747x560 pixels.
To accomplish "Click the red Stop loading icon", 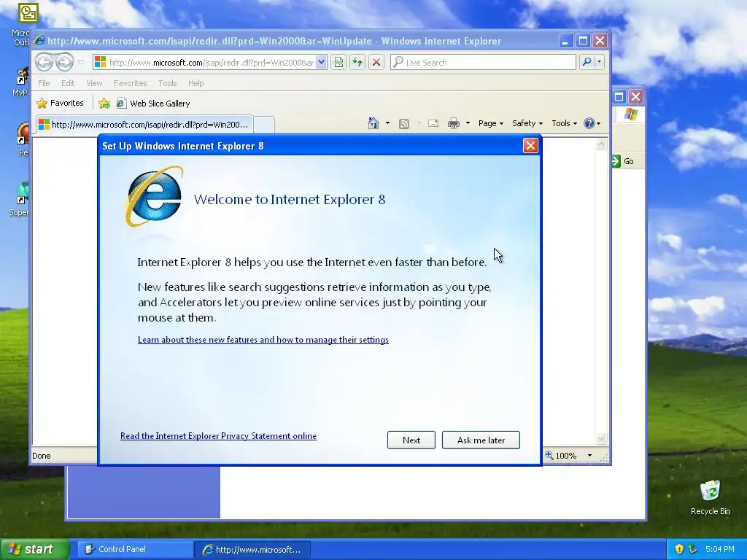I will 376,63.
